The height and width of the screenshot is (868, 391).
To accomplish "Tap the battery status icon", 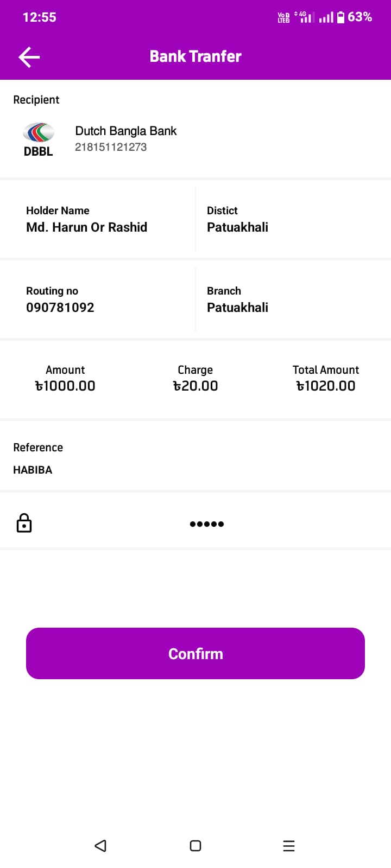I will [340, 17].
